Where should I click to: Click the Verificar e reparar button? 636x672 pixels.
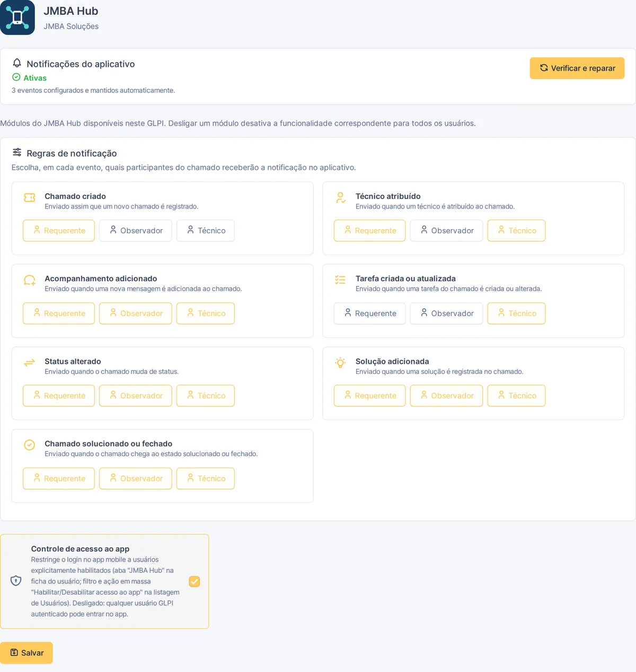(x=577, y=68)
